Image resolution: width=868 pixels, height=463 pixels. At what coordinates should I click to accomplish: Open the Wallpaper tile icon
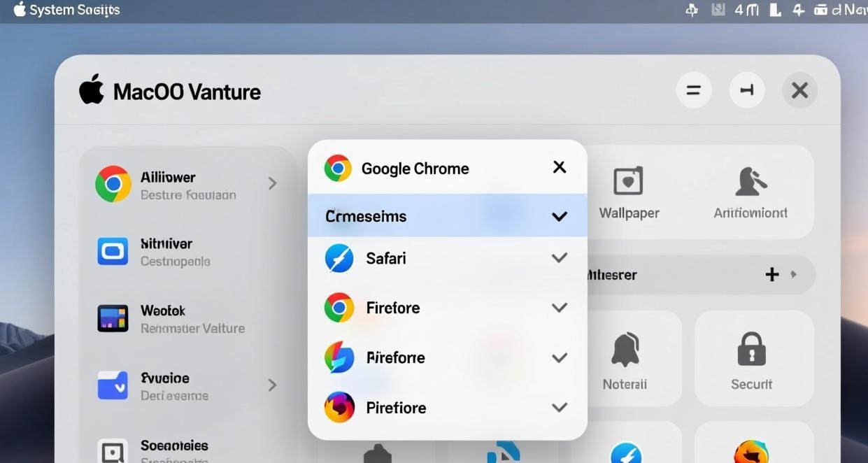click(x=628, y=181)
